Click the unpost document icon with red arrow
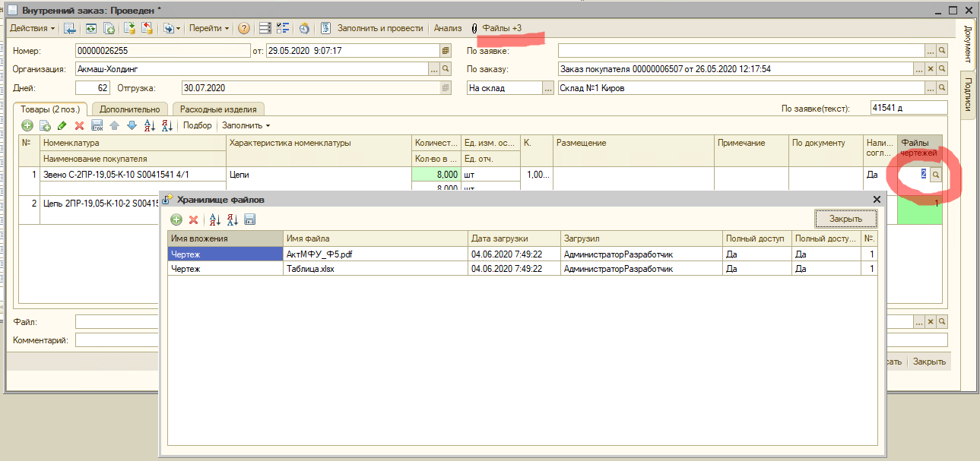Viewport: 980px width, 461px height. pyautogui.click(x=147, y=28)
